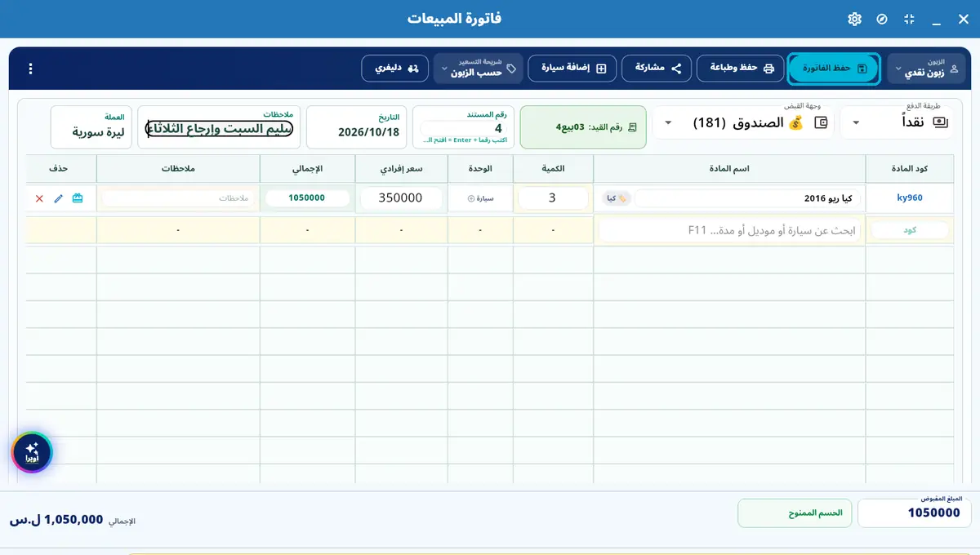Expand the زبون نقدي customer dropdown
980x555 pixels.
tap(926, 69)
